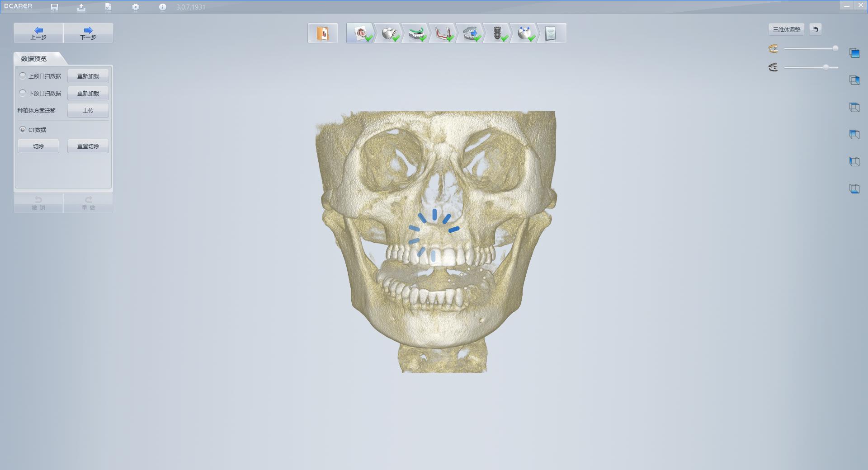Open the 数据预览 tab
Image resolution: width=868 pixels, height=470 pixels.
[34, 59]
